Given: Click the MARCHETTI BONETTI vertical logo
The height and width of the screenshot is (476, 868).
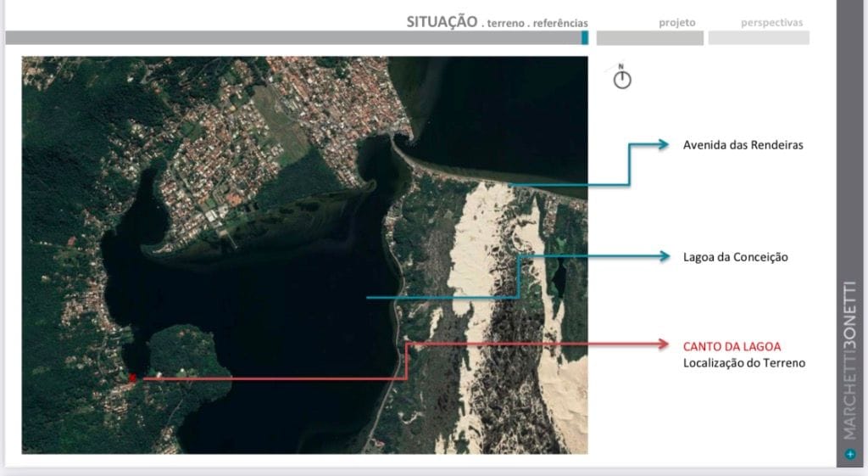Looking at the screenshot, I should tap(850, 361).
